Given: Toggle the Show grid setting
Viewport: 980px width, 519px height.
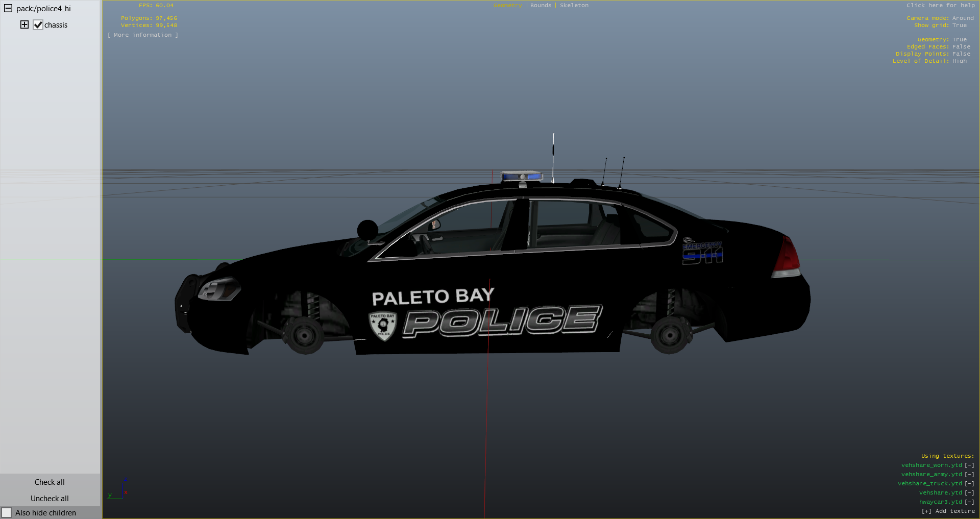Looking at the screenshot, I should [x=959, y=26].
